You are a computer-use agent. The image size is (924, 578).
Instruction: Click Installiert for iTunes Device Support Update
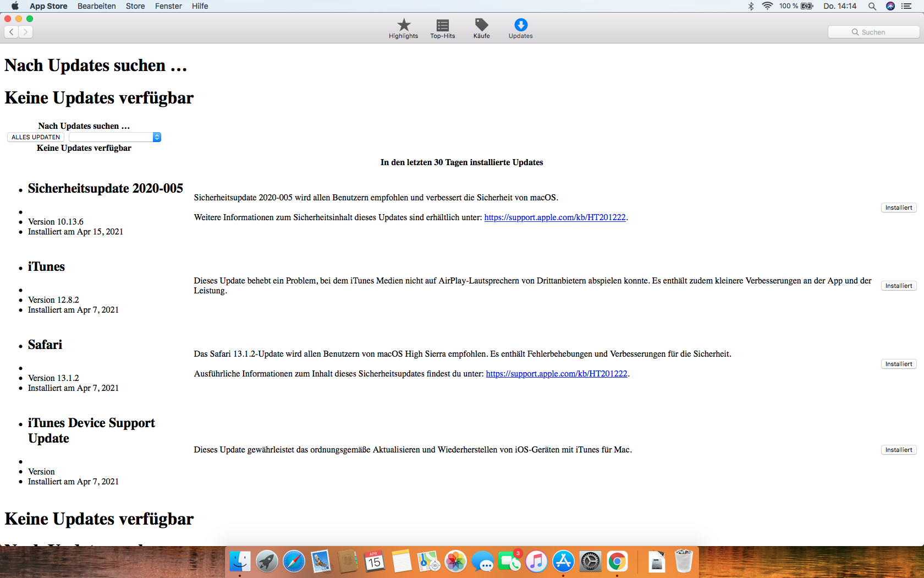click(x=899, y=450)
